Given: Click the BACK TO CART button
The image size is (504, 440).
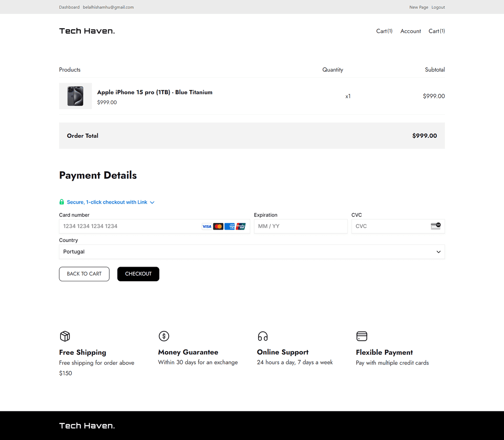Looking at the screenshot, I should (x=84, y=274).
